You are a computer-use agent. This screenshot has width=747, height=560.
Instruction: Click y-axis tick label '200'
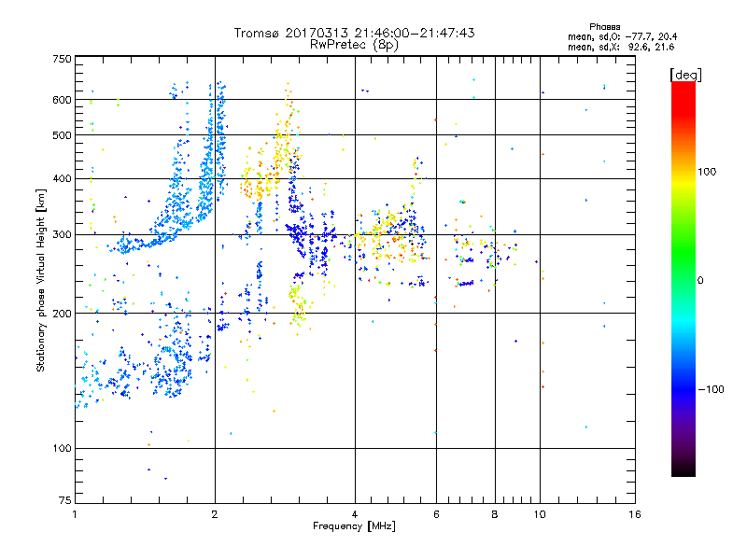[62, 314]
